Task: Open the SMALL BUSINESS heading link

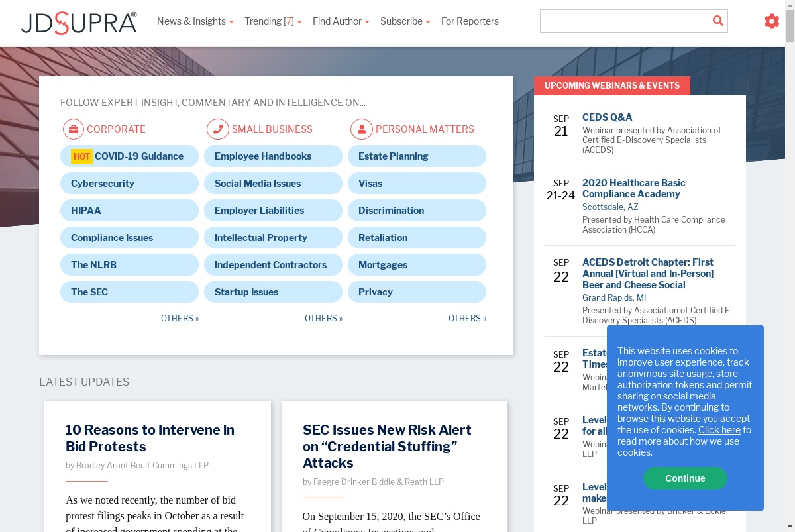Action: (x=272, y=129)
